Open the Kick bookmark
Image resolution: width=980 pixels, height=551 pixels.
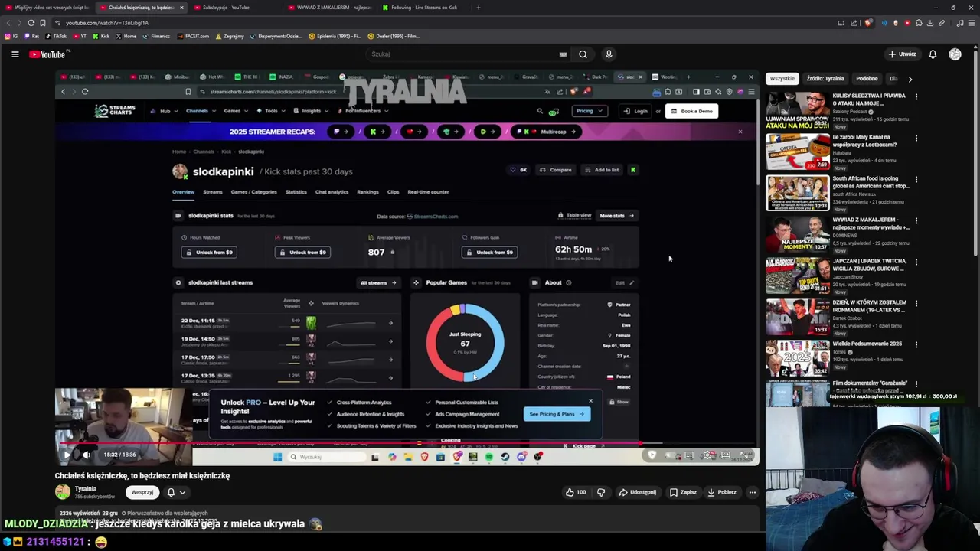click(x=101, y=36)
